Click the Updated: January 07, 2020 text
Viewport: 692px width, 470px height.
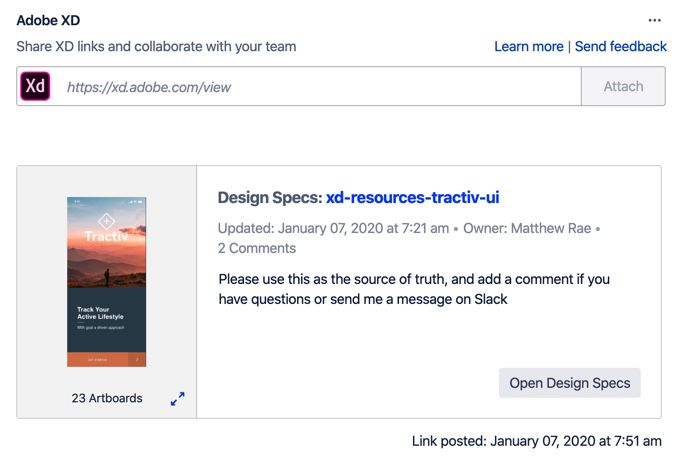tap(333, 228)
